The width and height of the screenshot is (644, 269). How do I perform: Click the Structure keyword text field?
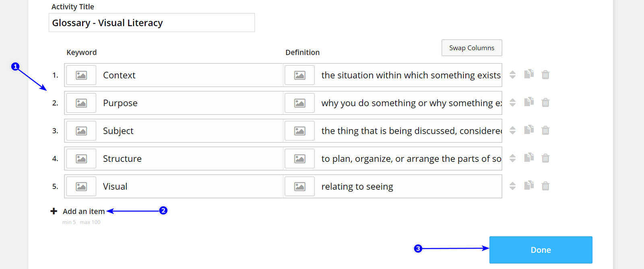(189, 159)
